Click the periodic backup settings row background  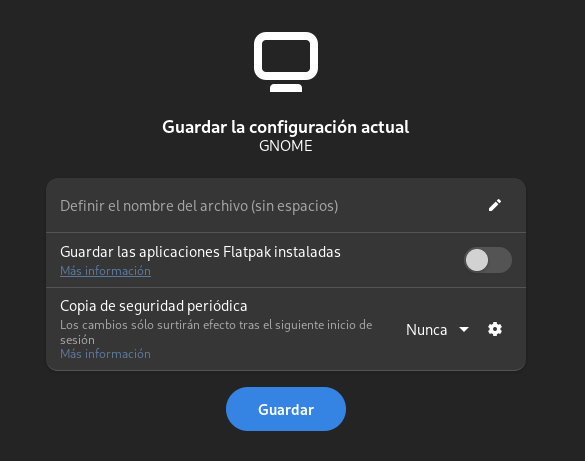(286, 329)
